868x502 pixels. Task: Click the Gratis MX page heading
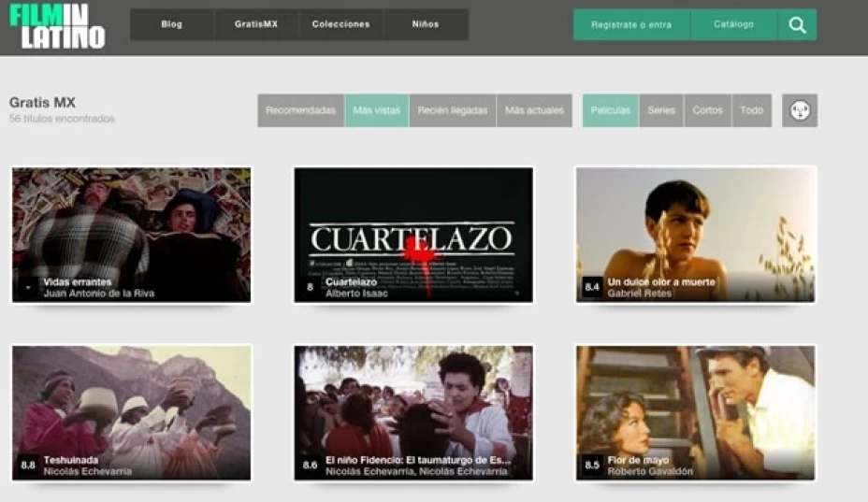pyautogui.click(x=42, y=103)
